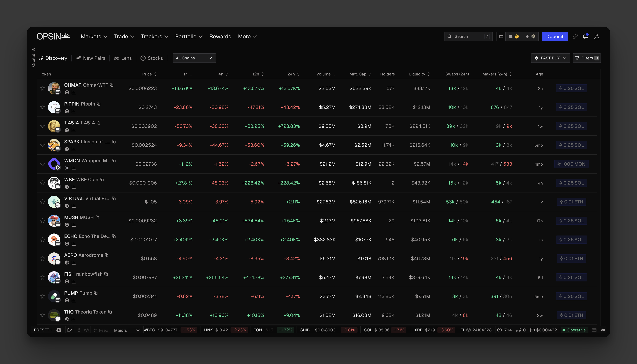
Task: Copy the OHMAR token address
Action: [112, 85]
